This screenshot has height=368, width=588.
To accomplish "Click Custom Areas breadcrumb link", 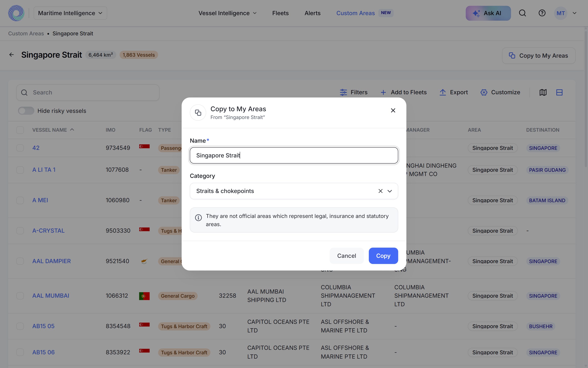I will (x=26, y=34).
